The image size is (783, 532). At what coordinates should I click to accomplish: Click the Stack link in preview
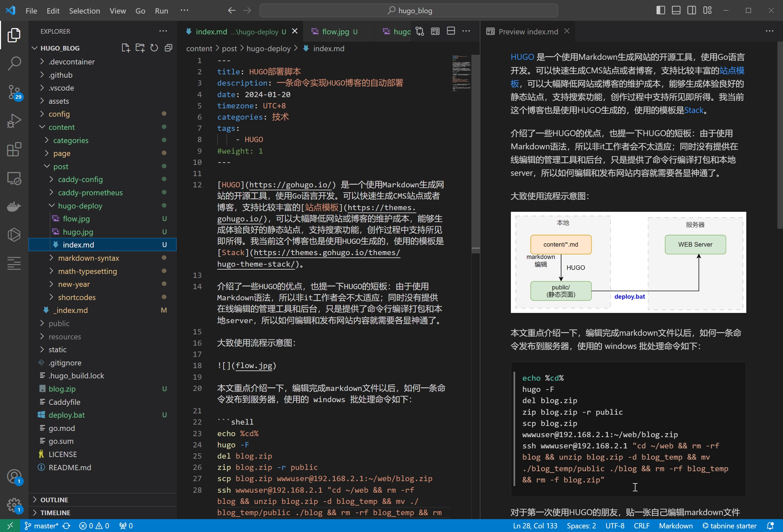pos(693,110)
